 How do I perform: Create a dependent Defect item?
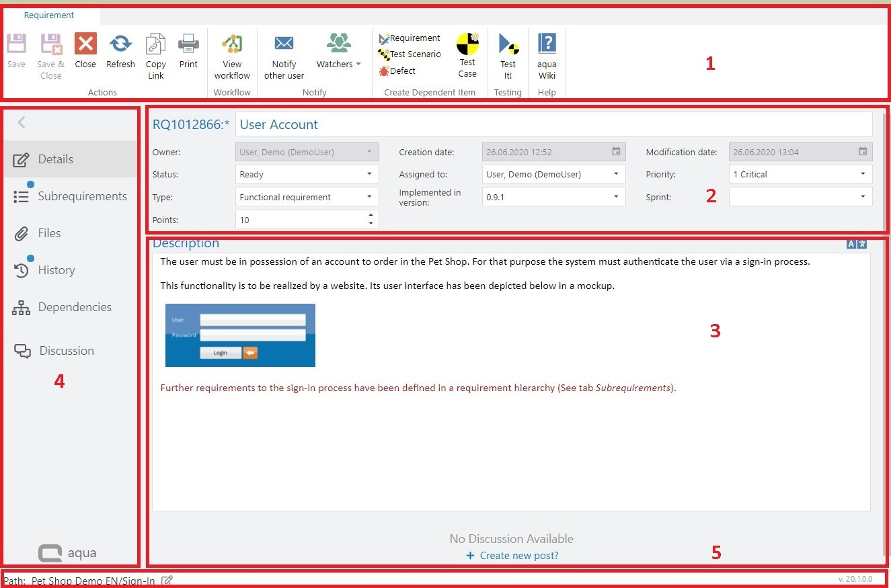pyautogui.click(x=397, y=71)
